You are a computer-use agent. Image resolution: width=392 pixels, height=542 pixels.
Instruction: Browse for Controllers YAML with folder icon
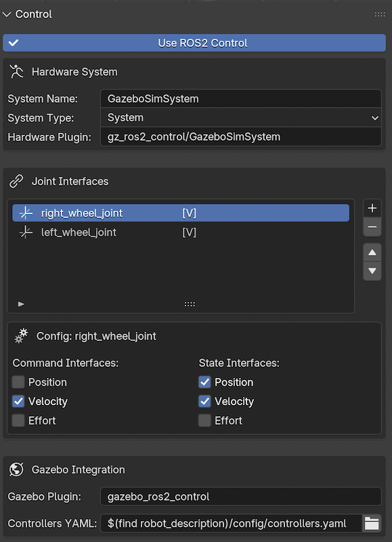[372, 524]
